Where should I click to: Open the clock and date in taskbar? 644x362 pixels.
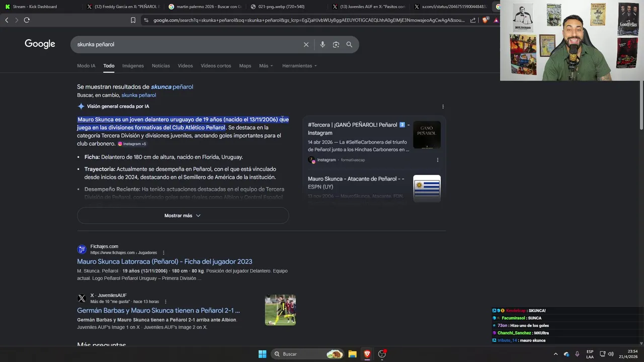[x=628, y=354]
